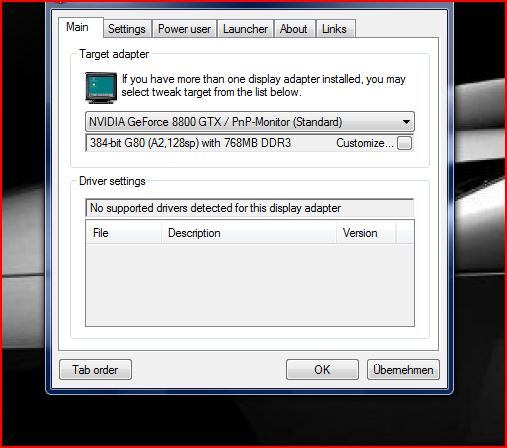Expand the NVIDIA GeForce 8800 GTX adapter dropdown

(x=250, y=122)
